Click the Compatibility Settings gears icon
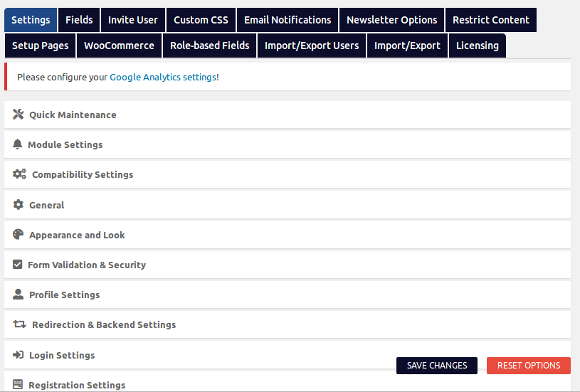Viewport: 580px width, 392px height. coord(19,174)
